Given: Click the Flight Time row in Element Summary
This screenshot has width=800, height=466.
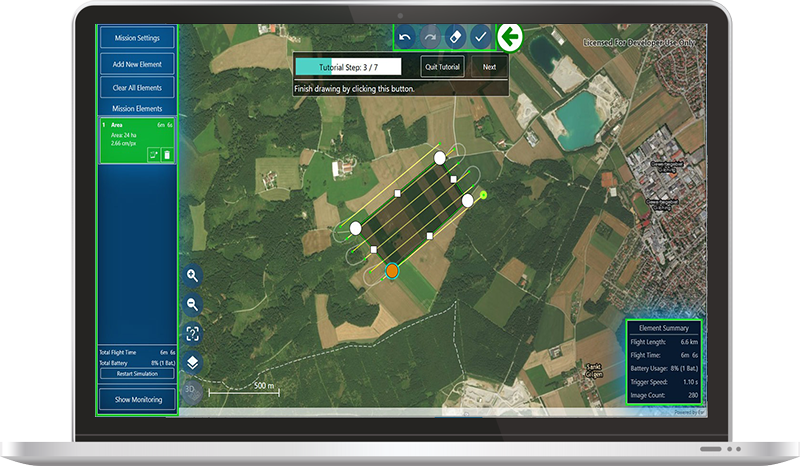Looking at the screenshot, I should (x=664, y=355).
